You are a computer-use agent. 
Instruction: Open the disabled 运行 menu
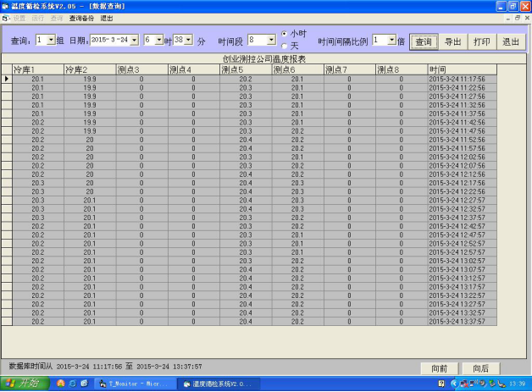38,19
